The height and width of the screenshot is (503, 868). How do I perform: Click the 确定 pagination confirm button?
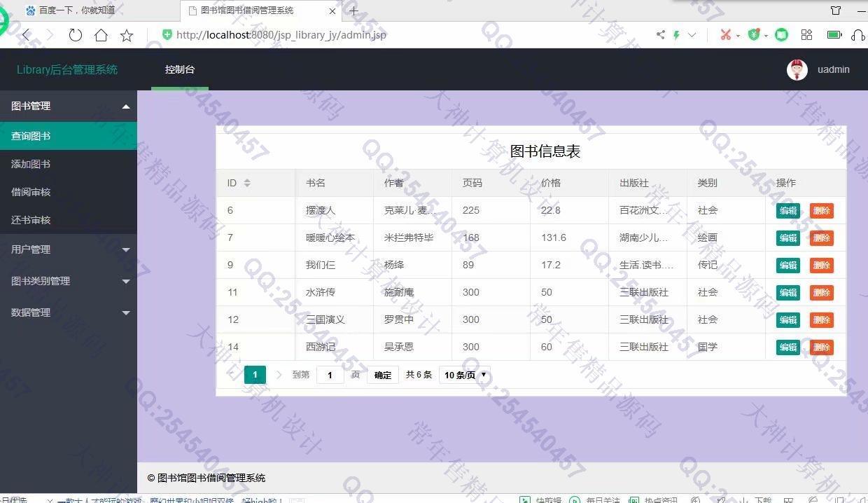click(383, 375)
